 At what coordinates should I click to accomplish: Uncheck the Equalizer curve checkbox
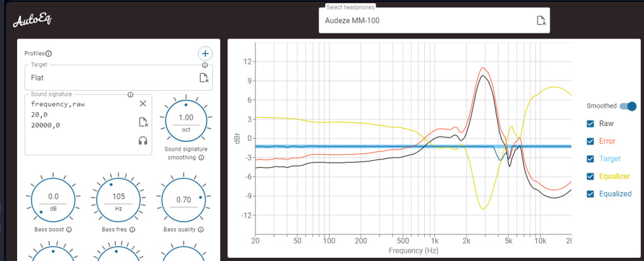pyautogui.click(x=590, y=177)
